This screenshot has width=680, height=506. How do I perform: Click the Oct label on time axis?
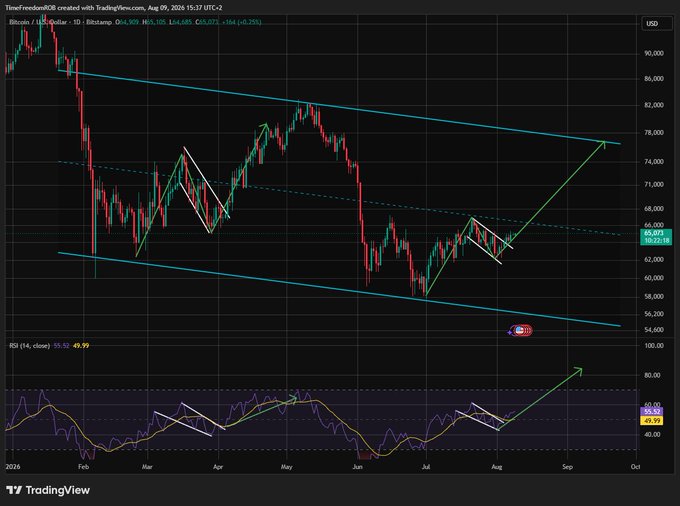click(x=635, y=467)
